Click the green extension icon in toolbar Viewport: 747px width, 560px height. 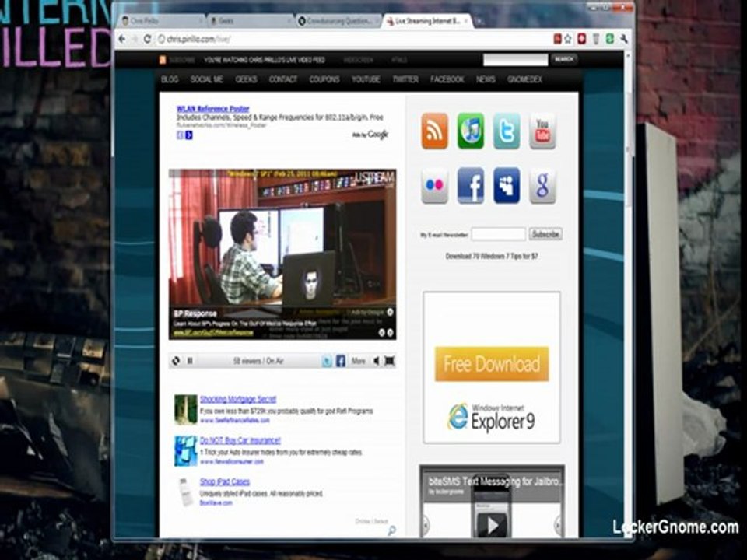(x=609, y=39)
